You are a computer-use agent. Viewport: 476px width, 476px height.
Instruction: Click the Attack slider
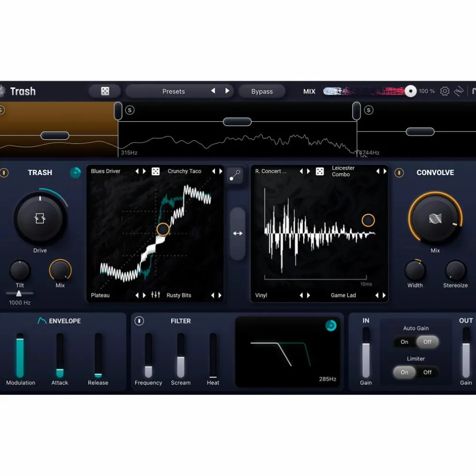pos(60,356)
